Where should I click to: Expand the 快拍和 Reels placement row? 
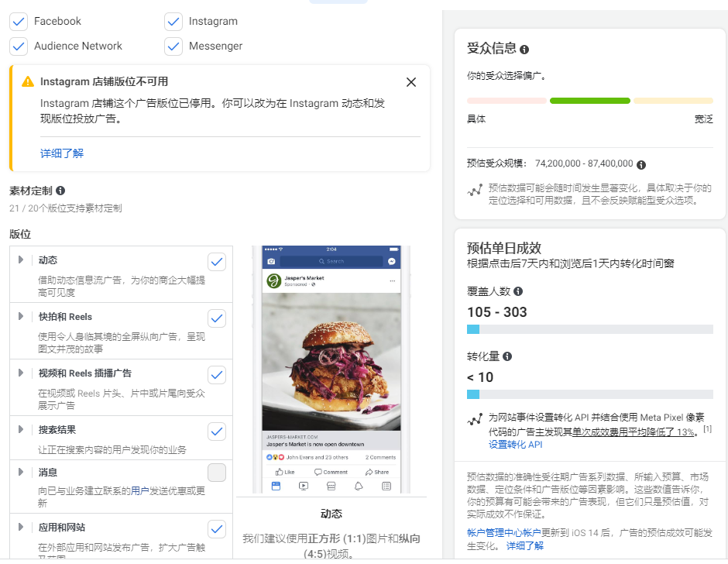coord(20,318)
